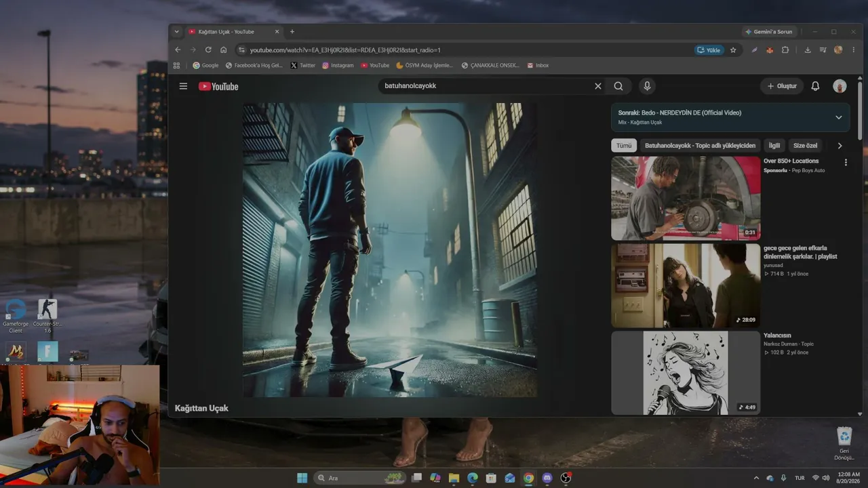Open the Google bookmark

(205, 65)
